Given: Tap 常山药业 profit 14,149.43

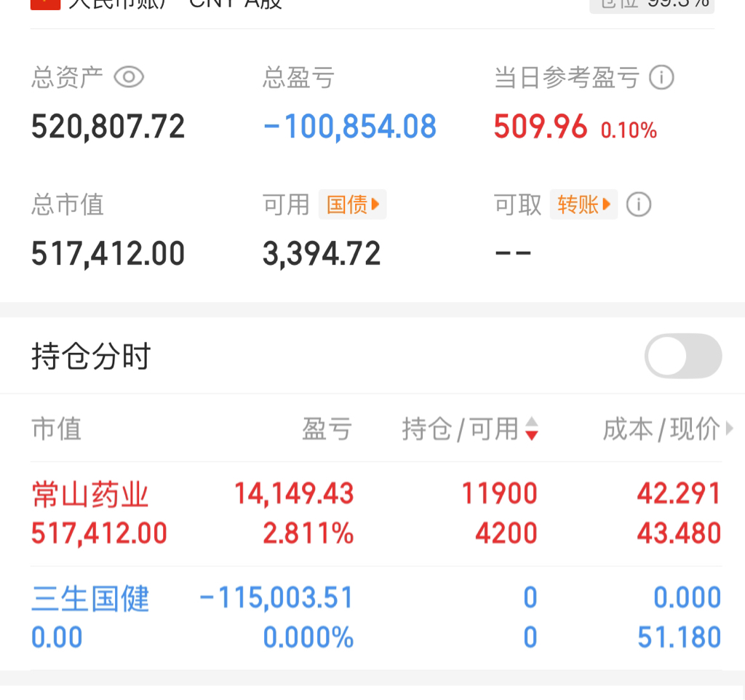Looking at the screenshot, I should pos(294,493).
